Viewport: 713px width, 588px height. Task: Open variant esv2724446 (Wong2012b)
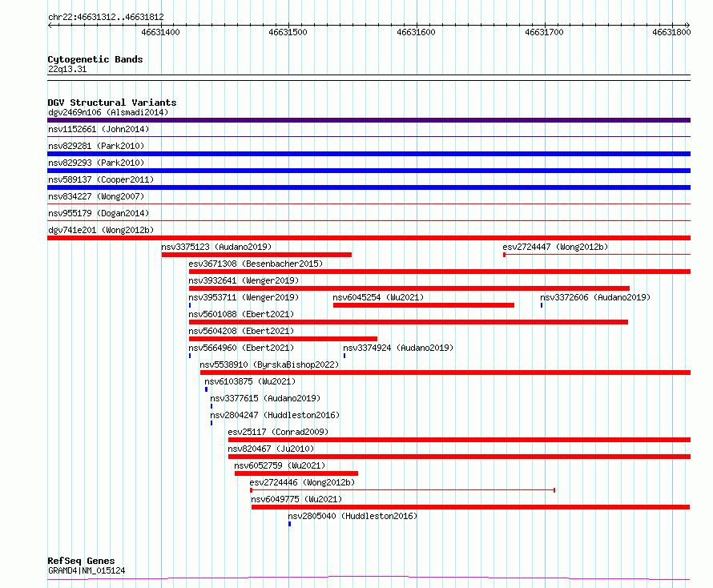tap(302, 482)
